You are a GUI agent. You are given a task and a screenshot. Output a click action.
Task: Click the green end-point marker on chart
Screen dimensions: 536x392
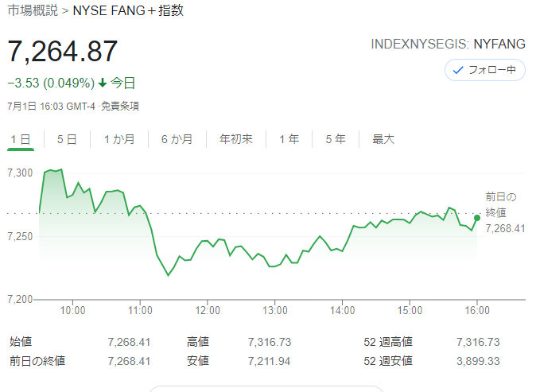click(x=477, y=218)
